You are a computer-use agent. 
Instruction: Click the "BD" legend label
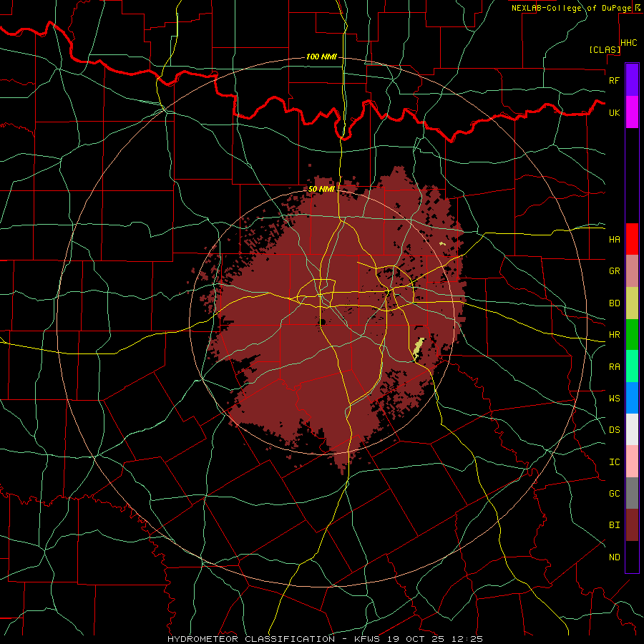point(614,303)
